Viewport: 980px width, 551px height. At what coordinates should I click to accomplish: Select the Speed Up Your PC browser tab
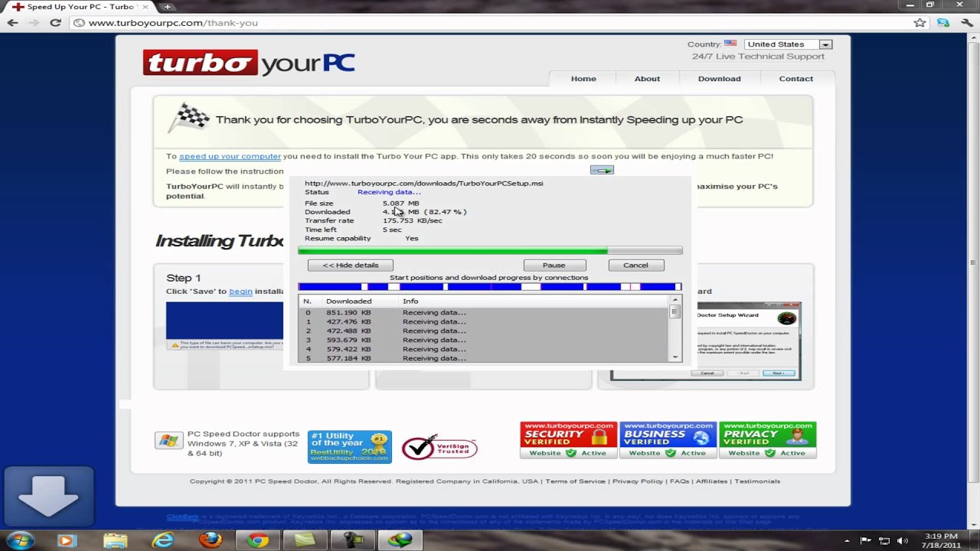pyautogui.click(x=80, y=7)
